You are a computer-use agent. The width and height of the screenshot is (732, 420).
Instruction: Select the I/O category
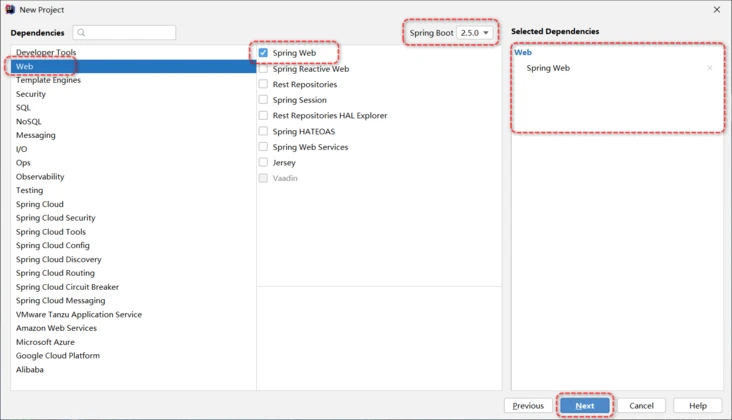point(134,149)
